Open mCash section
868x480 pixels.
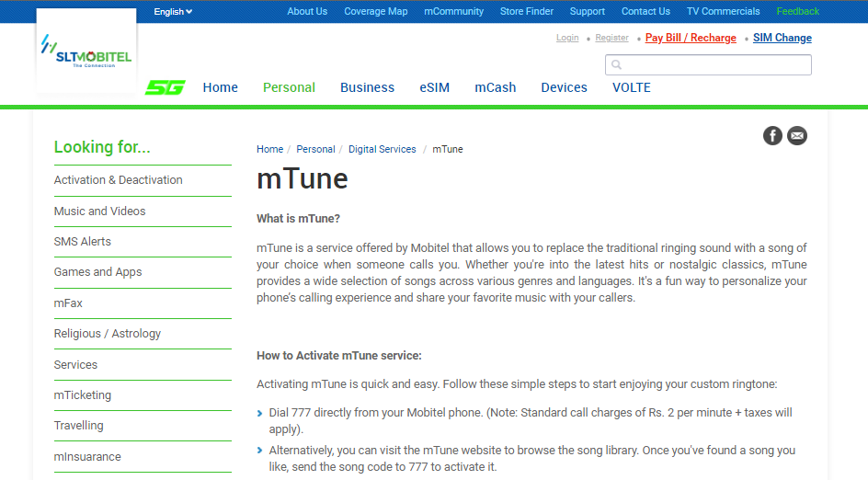[x=496, y=87]
